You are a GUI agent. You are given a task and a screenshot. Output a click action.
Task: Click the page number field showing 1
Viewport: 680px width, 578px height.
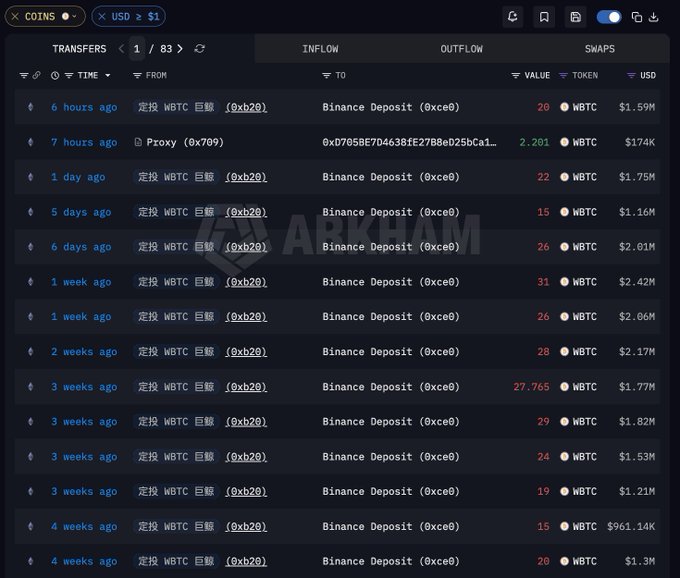pyautogui.click(x=137, y=49)
